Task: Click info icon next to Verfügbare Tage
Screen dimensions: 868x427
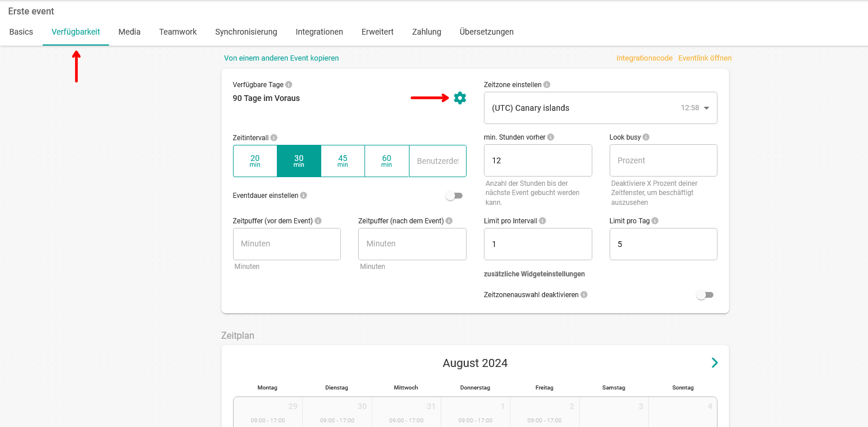Action: coord(288,85)
